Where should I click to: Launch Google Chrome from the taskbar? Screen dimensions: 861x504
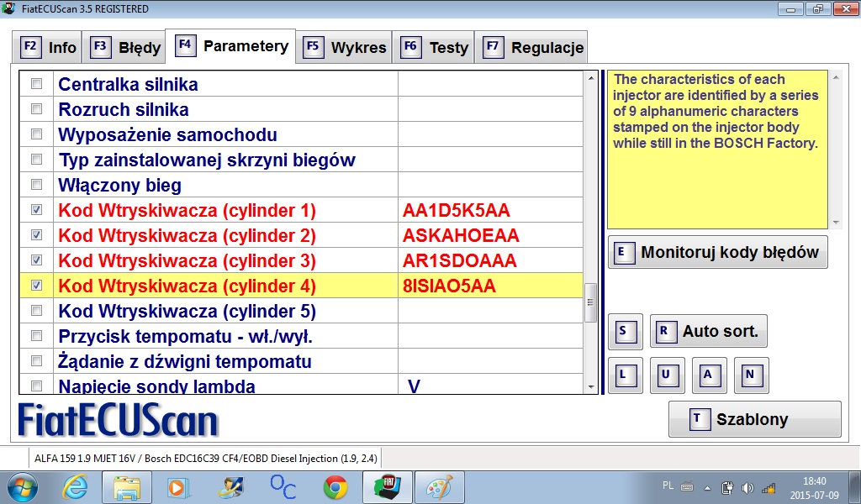coord(335,487)
